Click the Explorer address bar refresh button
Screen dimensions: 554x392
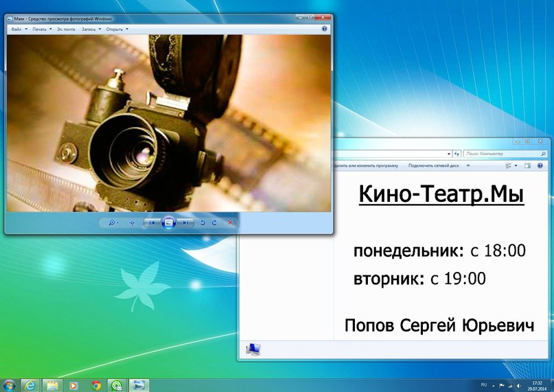(457, 154)
